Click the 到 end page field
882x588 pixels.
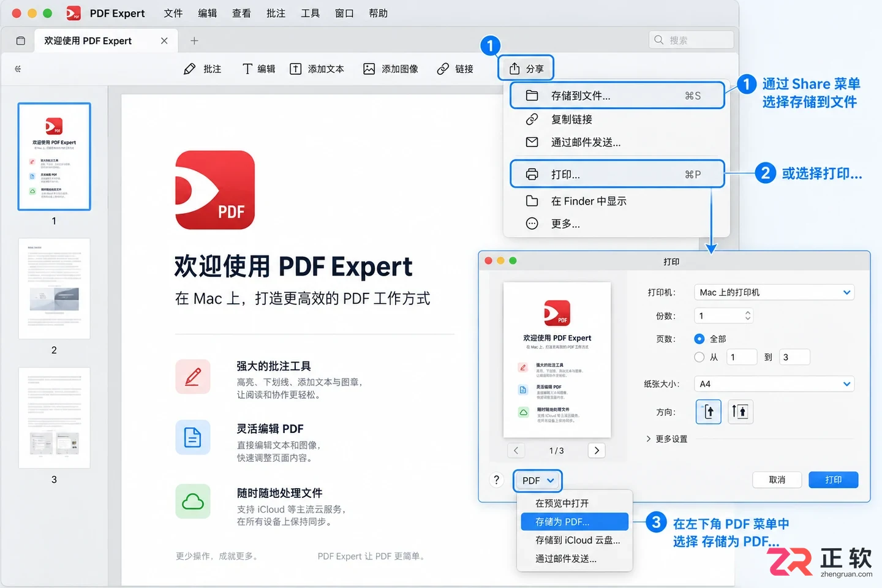tap(794, 357)
